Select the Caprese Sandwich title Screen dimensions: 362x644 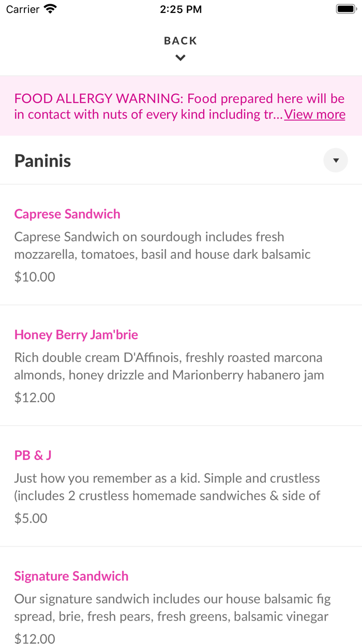pos(67,214)
